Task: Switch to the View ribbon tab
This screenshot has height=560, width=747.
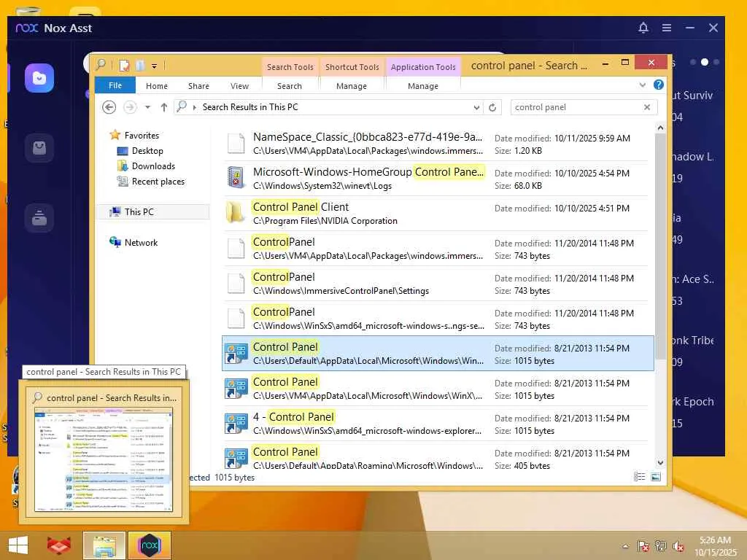Action: [239, 86]
